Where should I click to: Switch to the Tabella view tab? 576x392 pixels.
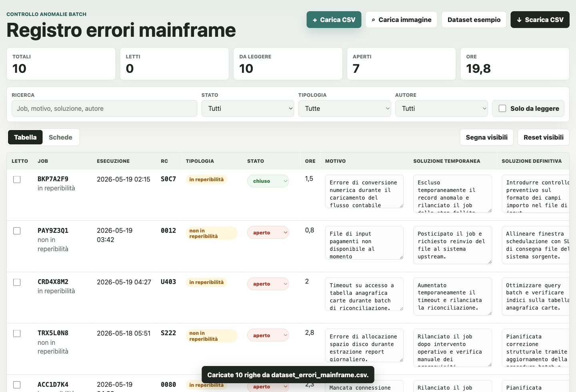tap(25, 137)
